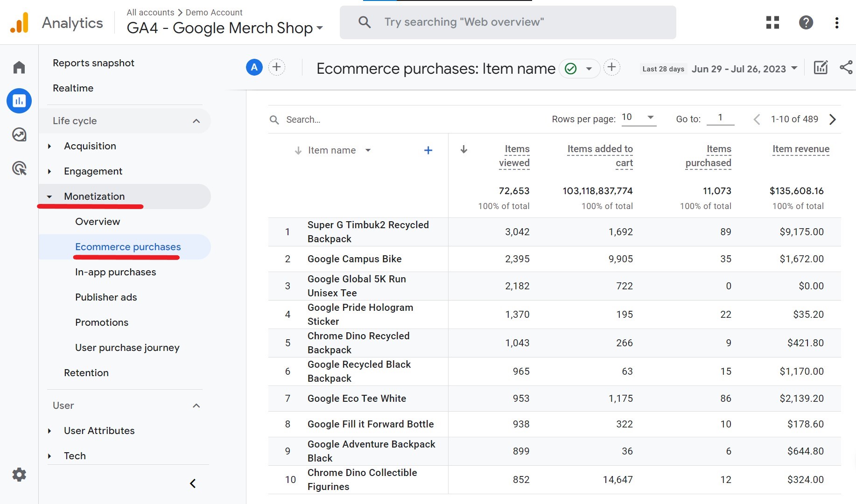The height and width of the screenshot is (504, 856).
Task: Click the search magnifier icon in top bar
Action: [365, 22]
